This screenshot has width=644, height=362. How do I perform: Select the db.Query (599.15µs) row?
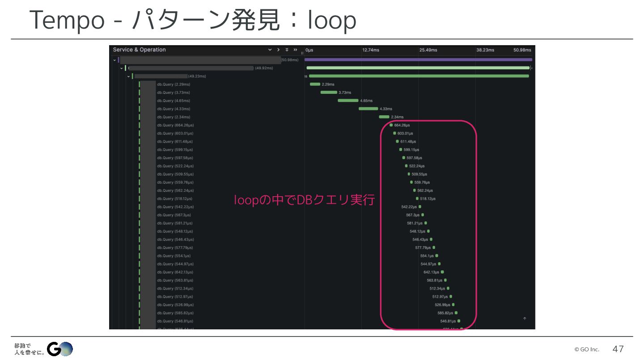tap(175, 150)
